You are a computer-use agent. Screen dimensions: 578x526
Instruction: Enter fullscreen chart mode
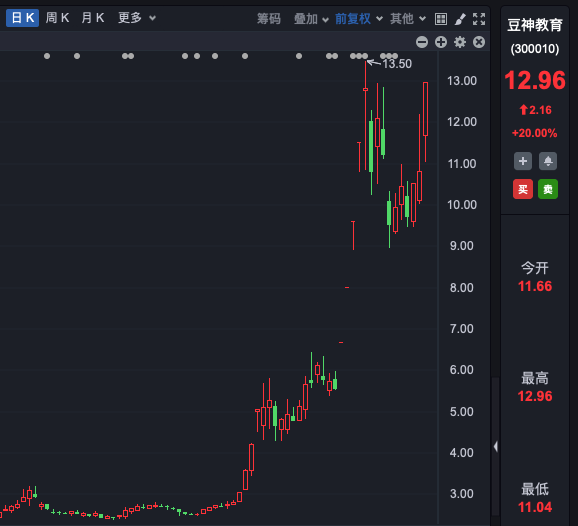479,19
